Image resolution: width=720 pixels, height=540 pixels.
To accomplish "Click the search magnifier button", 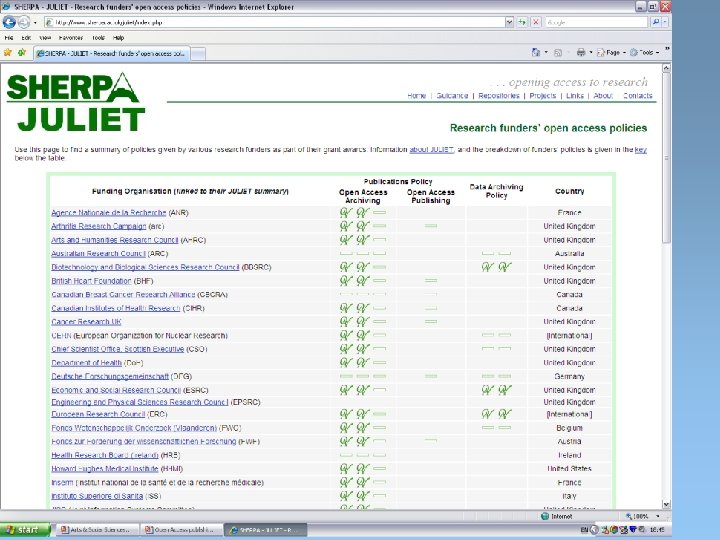I will [x=655, y=22].
